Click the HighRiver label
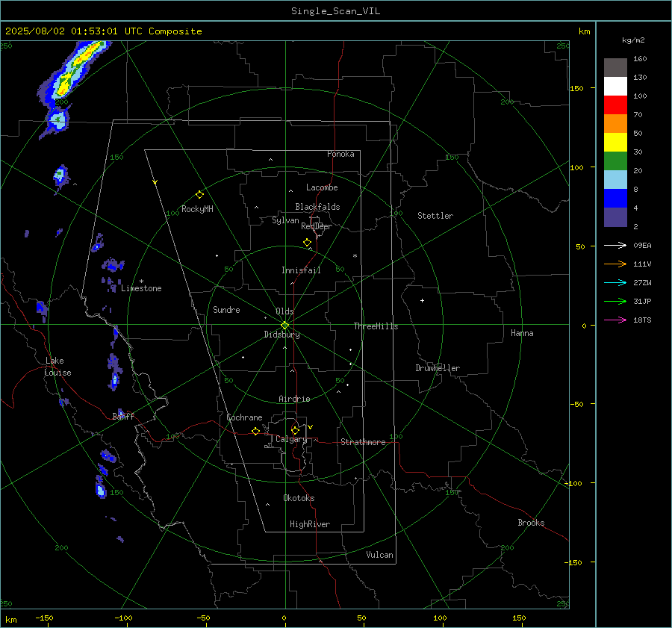The image size is (672, 628). click(310, 524)
